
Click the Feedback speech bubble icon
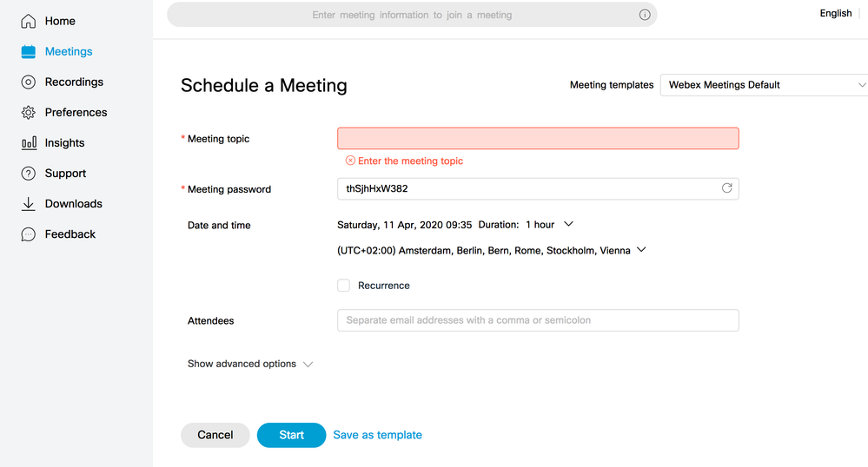click(28, 234)
